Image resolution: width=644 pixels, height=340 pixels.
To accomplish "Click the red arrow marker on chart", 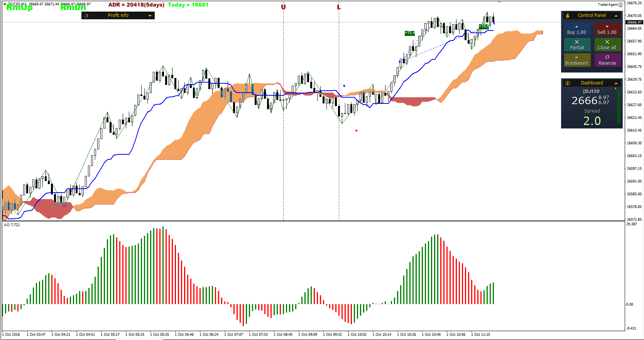I will click(357, 130).
